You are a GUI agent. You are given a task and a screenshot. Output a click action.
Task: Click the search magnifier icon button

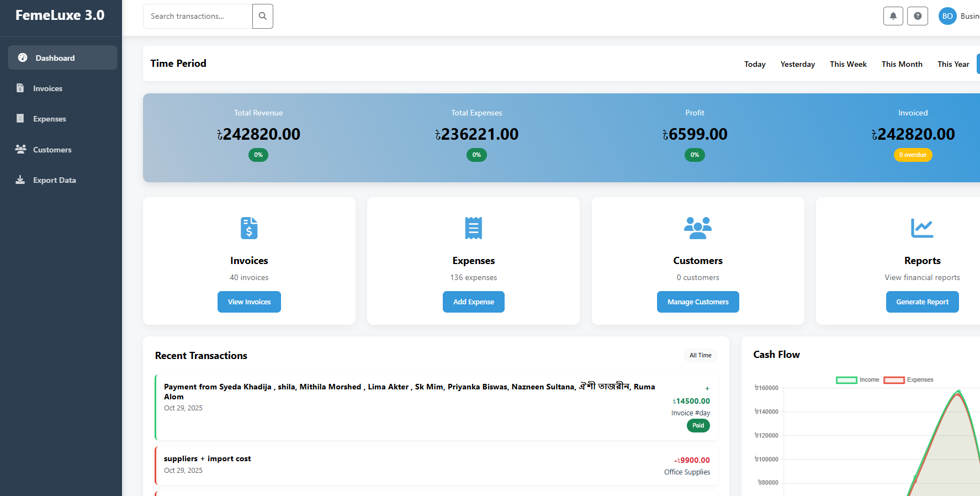[x=263, y=17]
